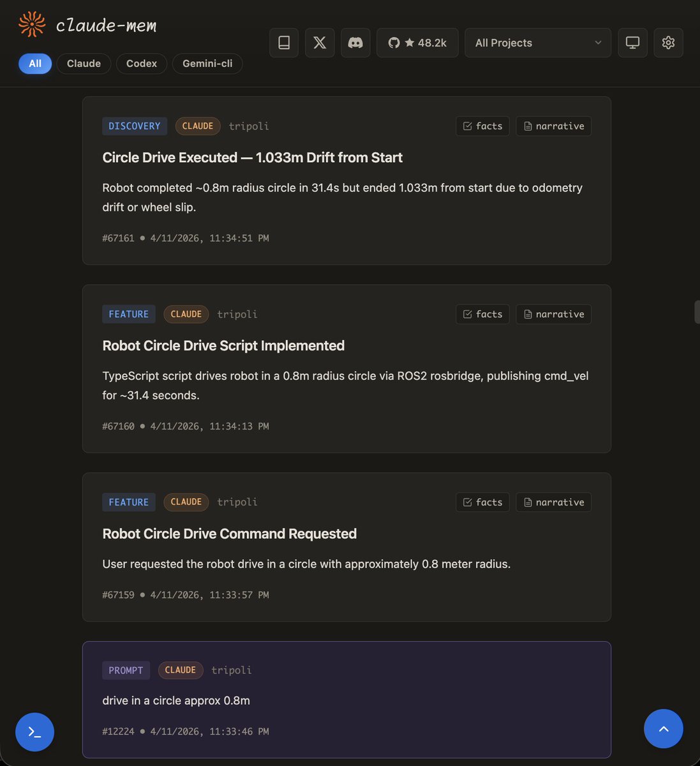Click title 'Circle Drive Executed — 1.033m Drift from Start'
Image resolution: width=700 pixels, height=766 pixels.
coord(252,158)
